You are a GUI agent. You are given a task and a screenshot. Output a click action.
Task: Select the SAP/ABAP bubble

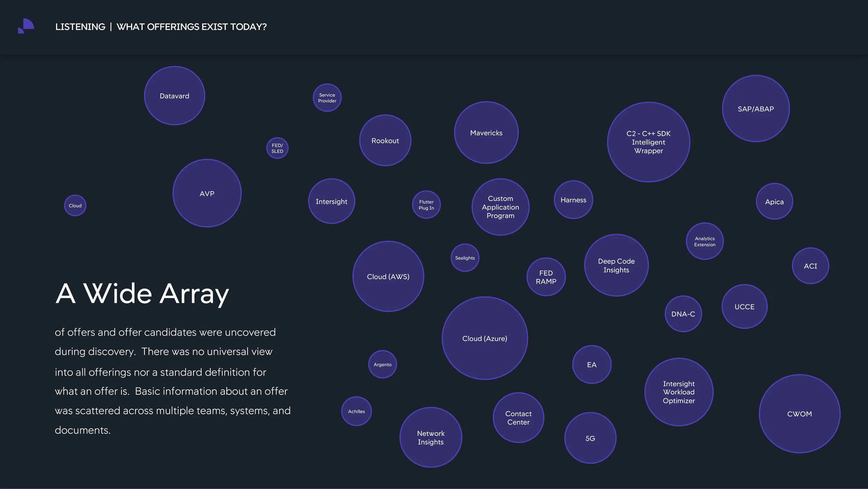756,109
